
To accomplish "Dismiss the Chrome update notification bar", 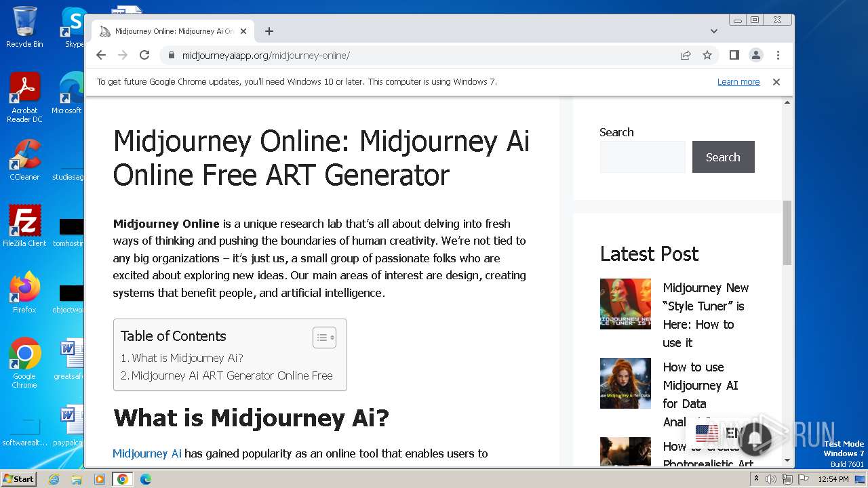I will (x=776, y=82).
